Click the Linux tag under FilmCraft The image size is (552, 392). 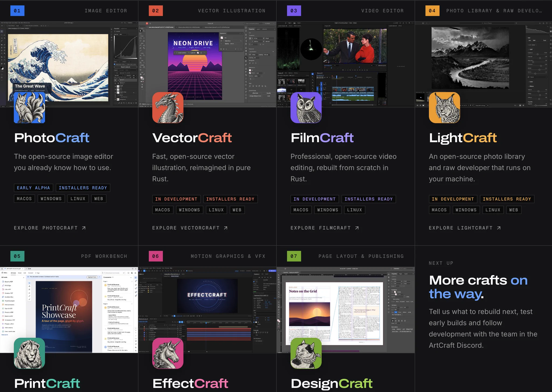coord(354,210)
